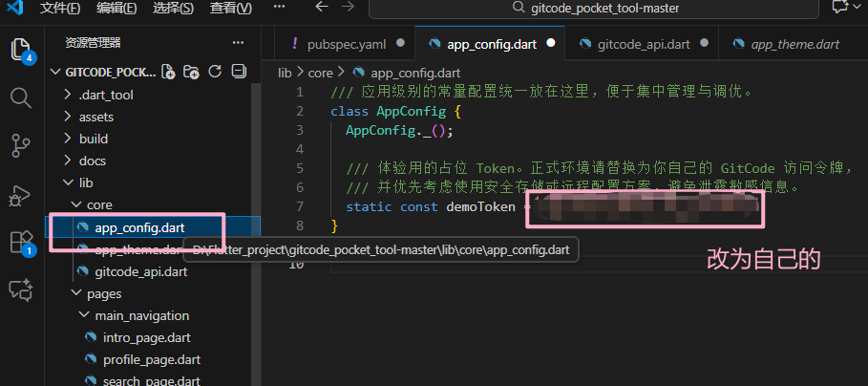Open the chat icon in title bar
This screenshot has height=386, width=868.
tap(840, 8)
